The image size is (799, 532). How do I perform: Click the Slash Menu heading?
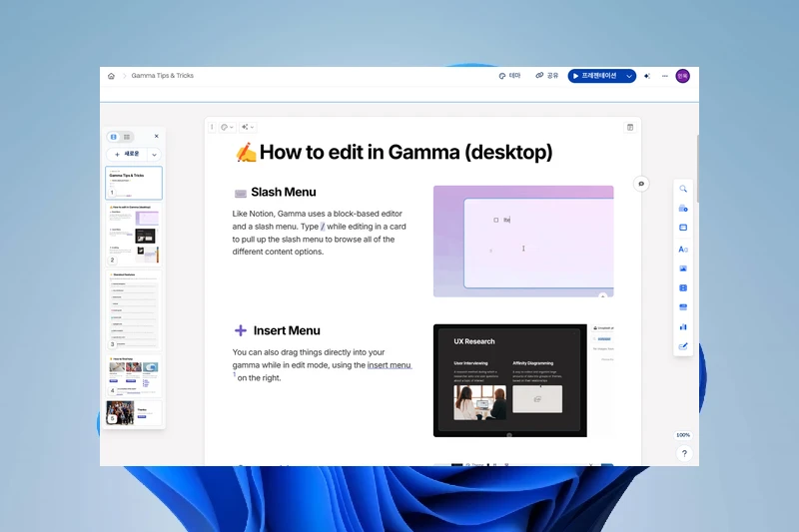(x=284, y=192)
